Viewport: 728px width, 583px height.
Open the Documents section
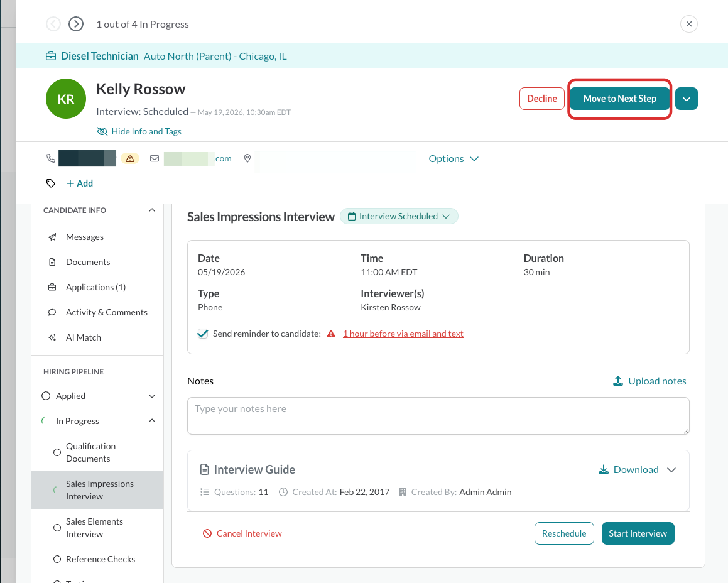pyautogui.click(x=88, y=262)
